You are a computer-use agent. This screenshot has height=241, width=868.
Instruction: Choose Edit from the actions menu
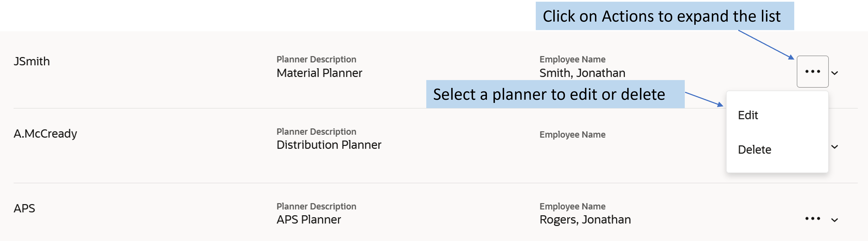pos(748,115)
